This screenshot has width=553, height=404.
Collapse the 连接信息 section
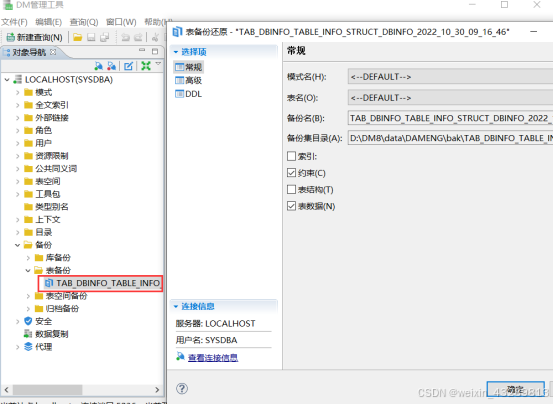[x=176, y=306]
